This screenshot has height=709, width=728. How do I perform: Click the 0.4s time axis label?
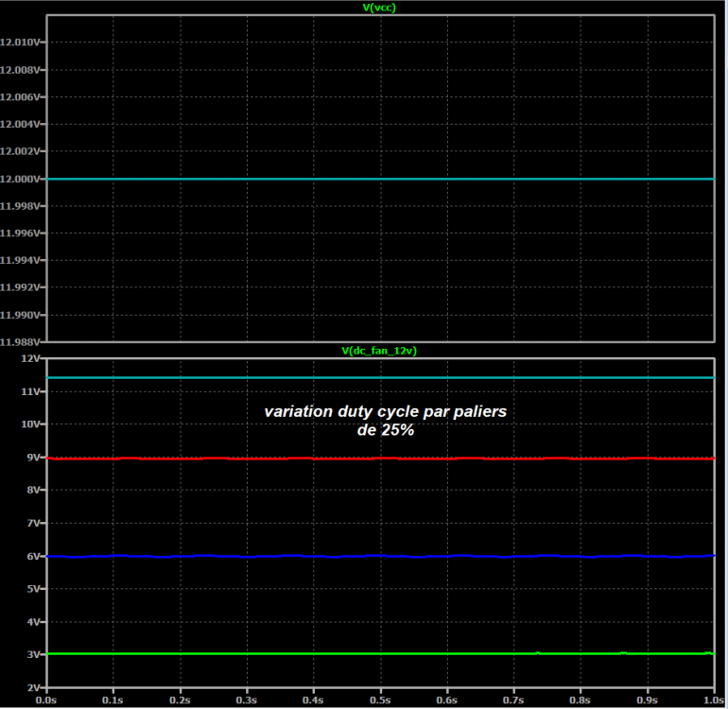pos(313,700)
